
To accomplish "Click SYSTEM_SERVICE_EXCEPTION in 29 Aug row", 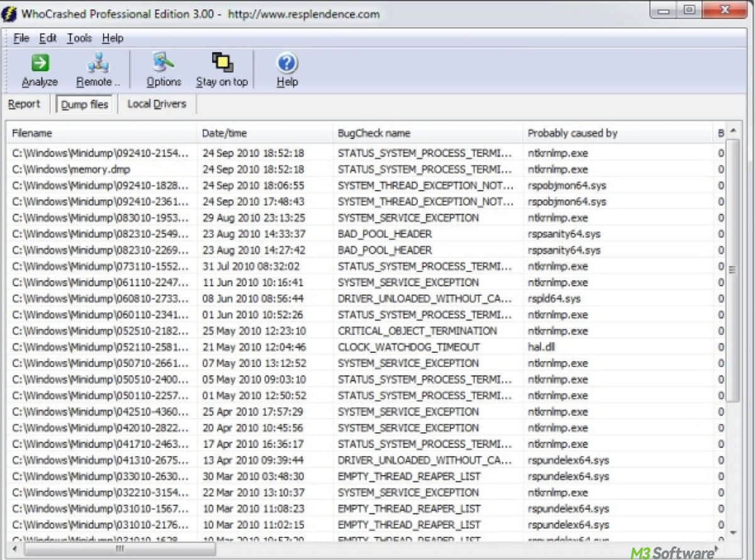I will tap(408, 218).
